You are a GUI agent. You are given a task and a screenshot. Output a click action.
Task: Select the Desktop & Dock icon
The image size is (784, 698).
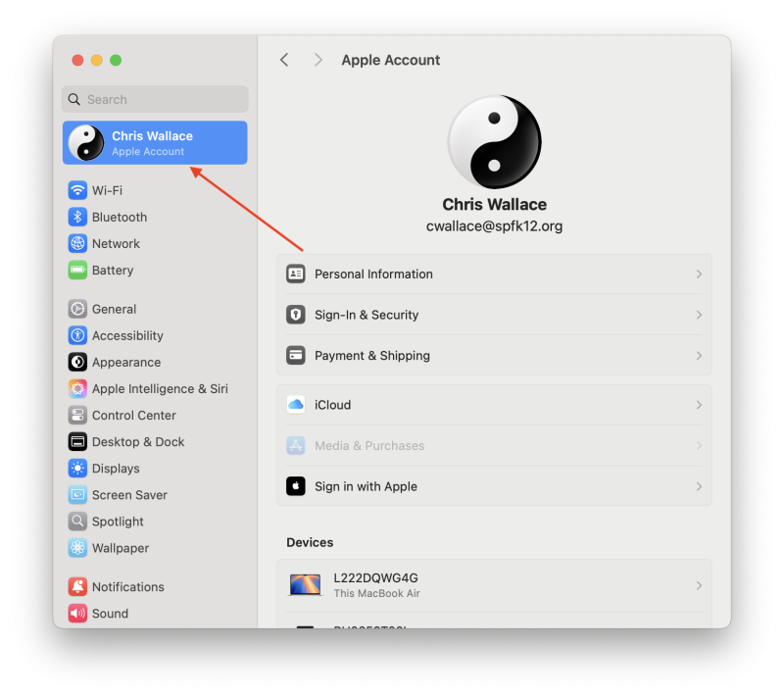77,441
